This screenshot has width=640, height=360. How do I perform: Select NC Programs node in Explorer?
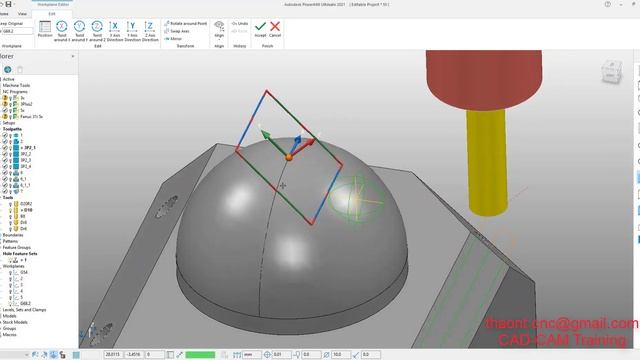15,92
